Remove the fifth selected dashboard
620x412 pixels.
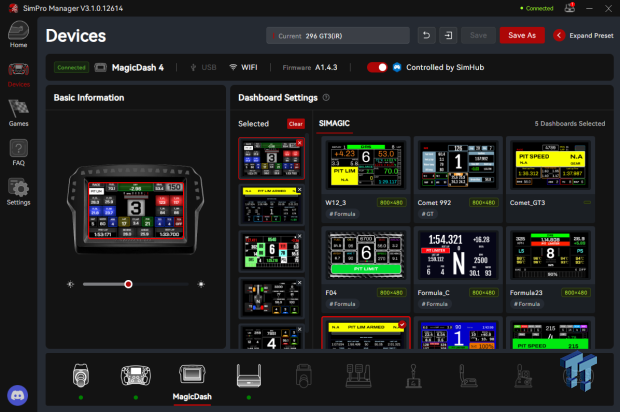pyautogui.click(x=299, y=329)
